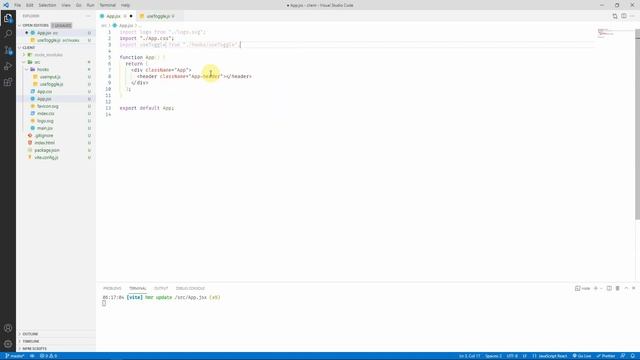Open editor more actions ellipsis
Viewport: 640px width, 360px height.
(633, 16)
